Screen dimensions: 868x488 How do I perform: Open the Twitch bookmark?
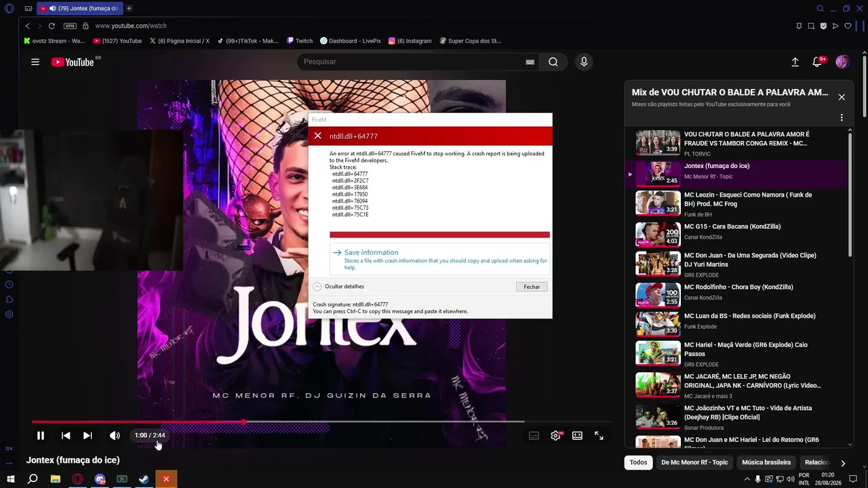(299, 41)
